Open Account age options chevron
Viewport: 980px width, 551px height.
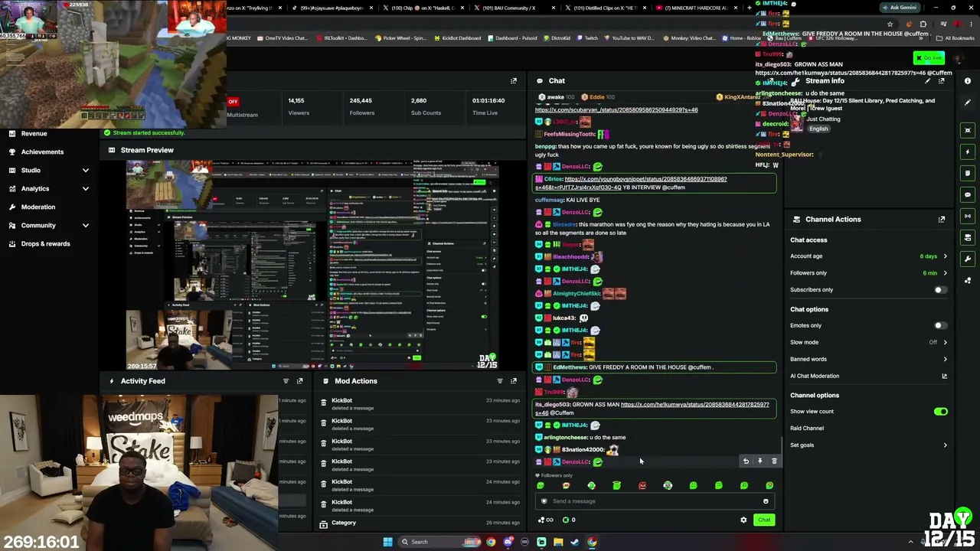click(945, 257)
